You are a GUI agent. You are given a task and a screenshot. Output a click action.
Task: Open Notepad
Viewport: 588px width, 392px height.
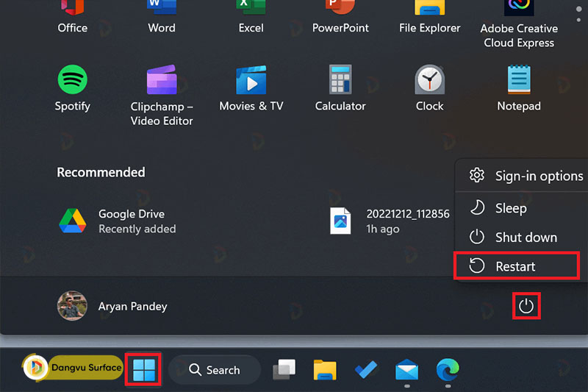(x=519, y=88)
